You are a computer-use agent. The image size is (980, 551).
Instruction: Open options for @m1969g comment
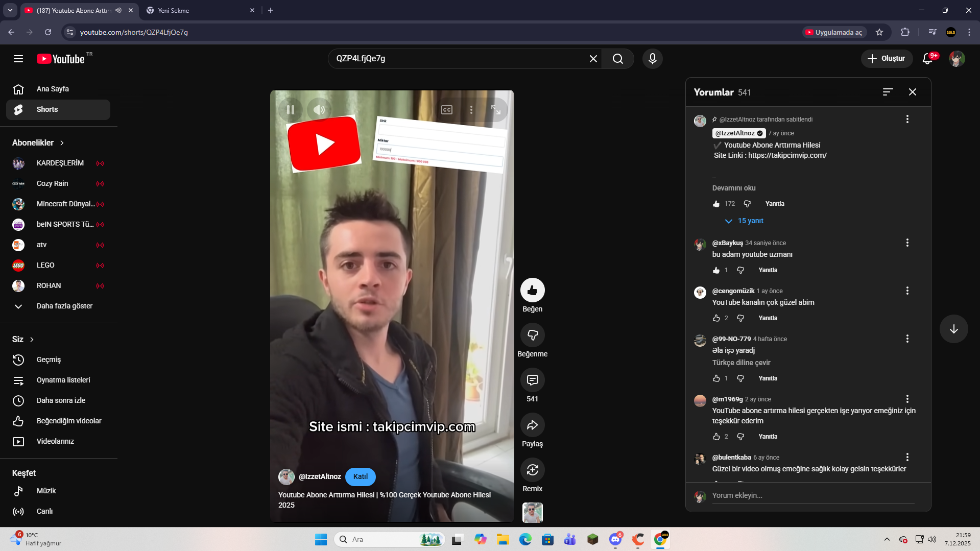pyautogui.click(x=907, y=399)
